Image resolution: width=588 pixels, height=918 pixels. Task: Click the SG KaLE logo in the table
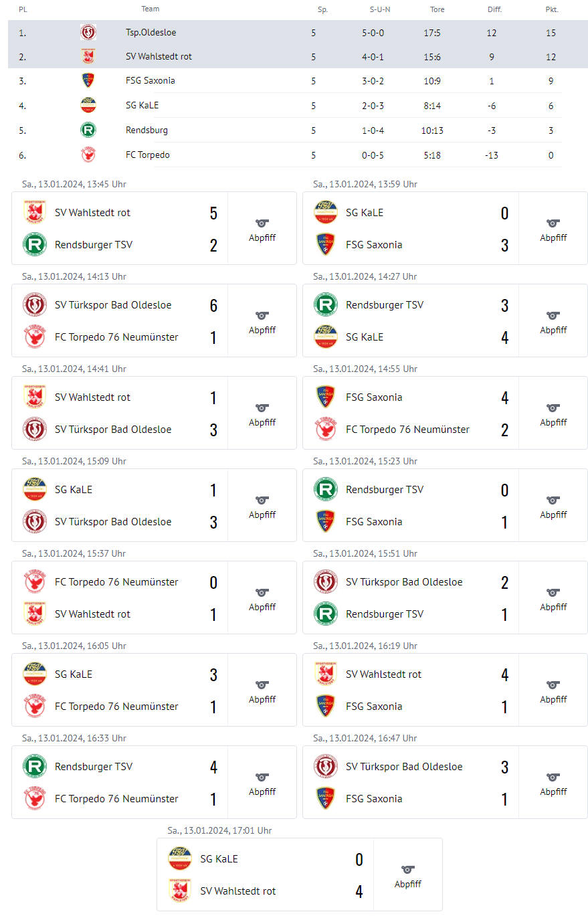(x=88, y=105)
